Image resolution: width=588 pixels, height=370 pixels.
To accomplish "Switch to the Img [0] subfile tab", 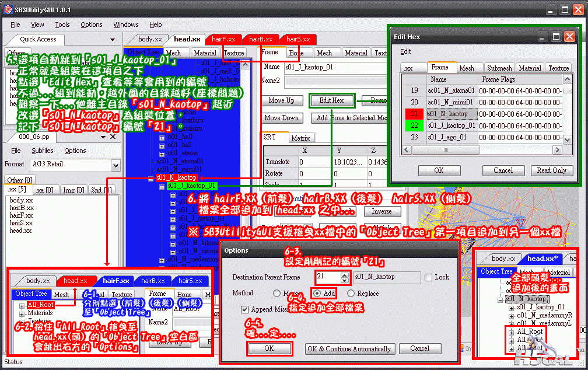I will pos(73,190).
